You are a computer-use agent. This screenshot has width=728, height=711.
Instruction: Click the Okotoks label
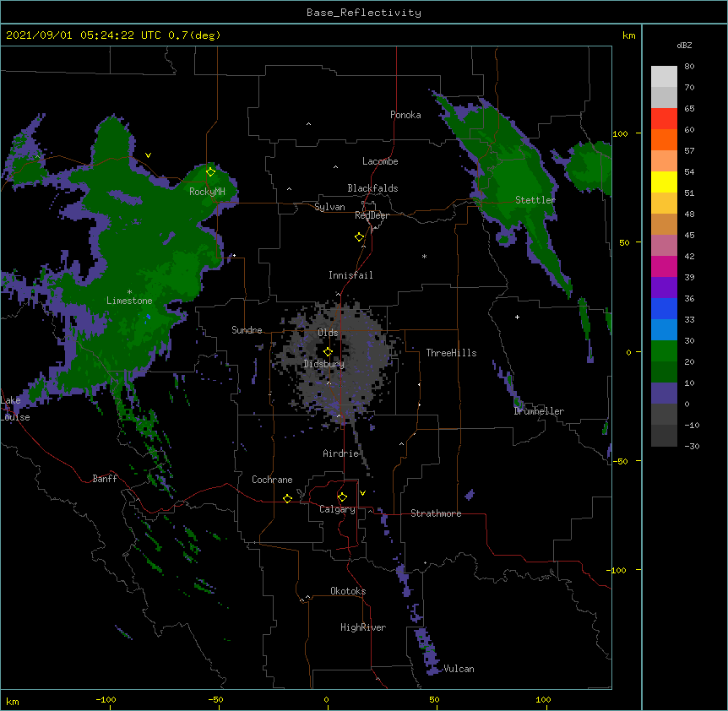(348, 591)
